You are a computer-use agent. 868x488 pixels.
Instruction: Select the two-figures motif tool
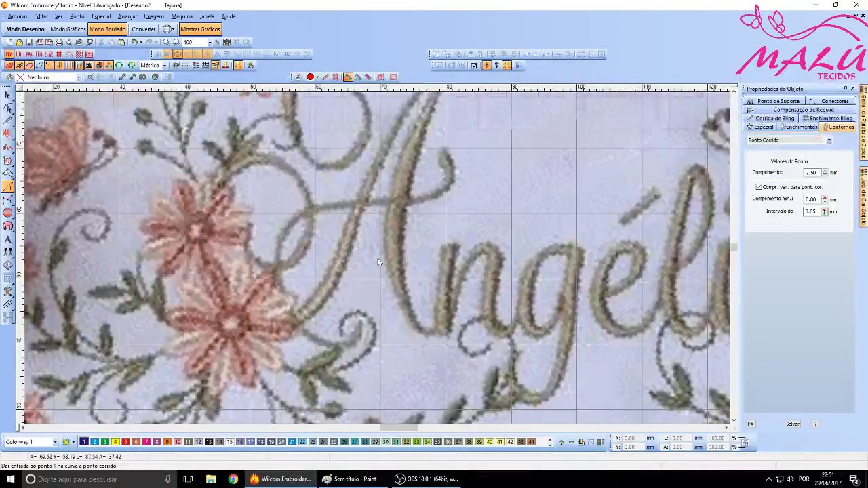pyautogui.click(x=7, y=252)
